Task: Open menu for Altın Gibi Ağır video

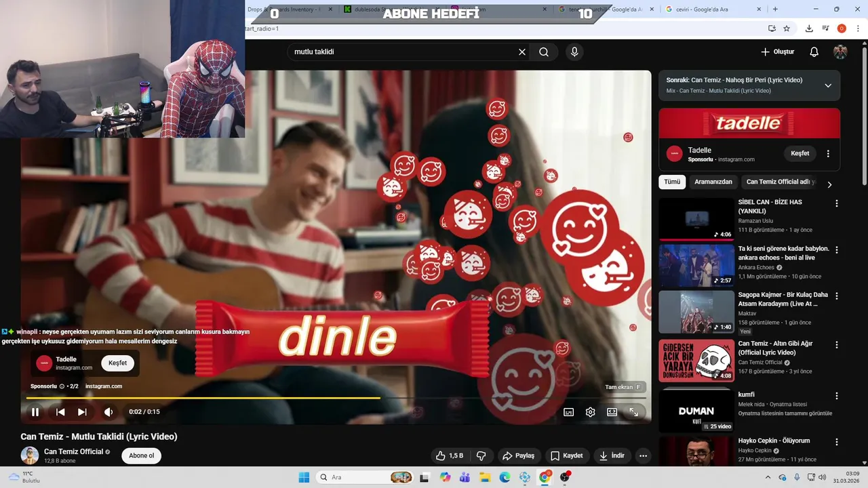Action: 837,345
